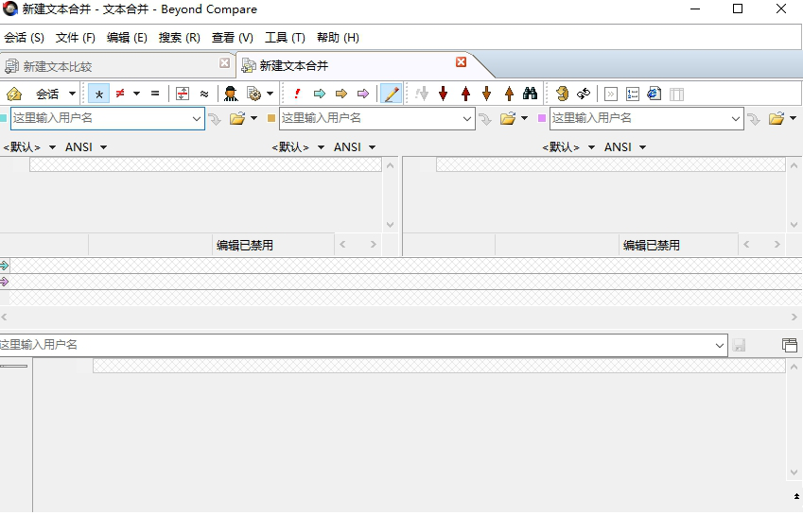
Task: Toggle left changes teal arrow button
Action: 320,94
